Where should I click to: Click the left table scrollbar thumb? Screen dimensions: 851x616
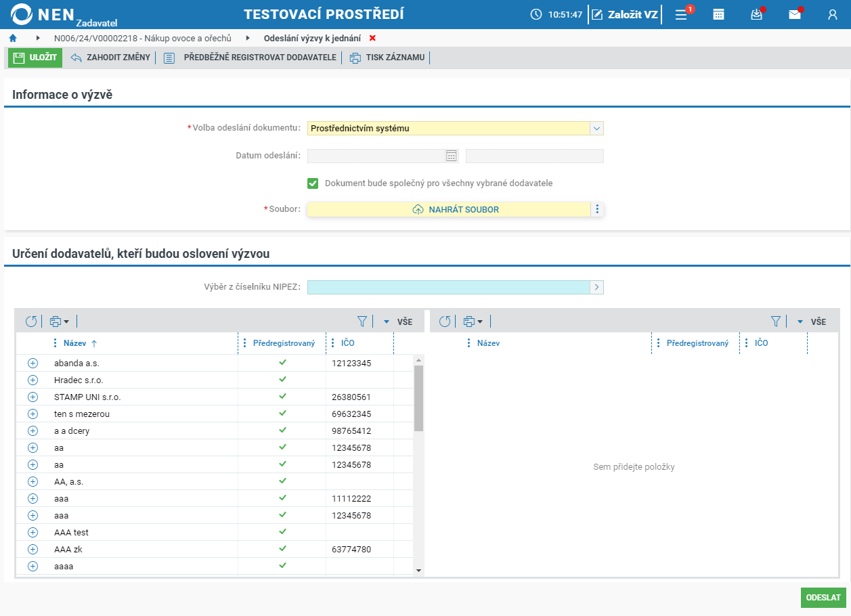click(x=418, y=399)
